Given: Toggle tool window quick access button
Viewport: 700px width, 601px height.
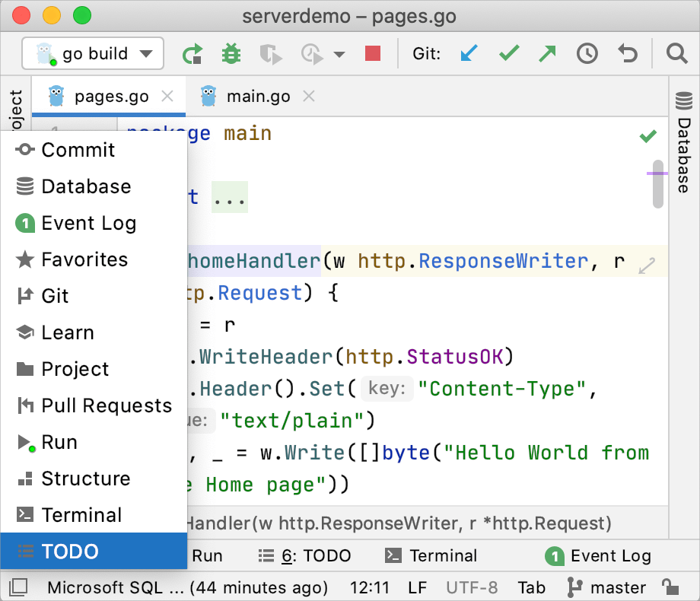Looking at the screenshot, I should 18,587.
